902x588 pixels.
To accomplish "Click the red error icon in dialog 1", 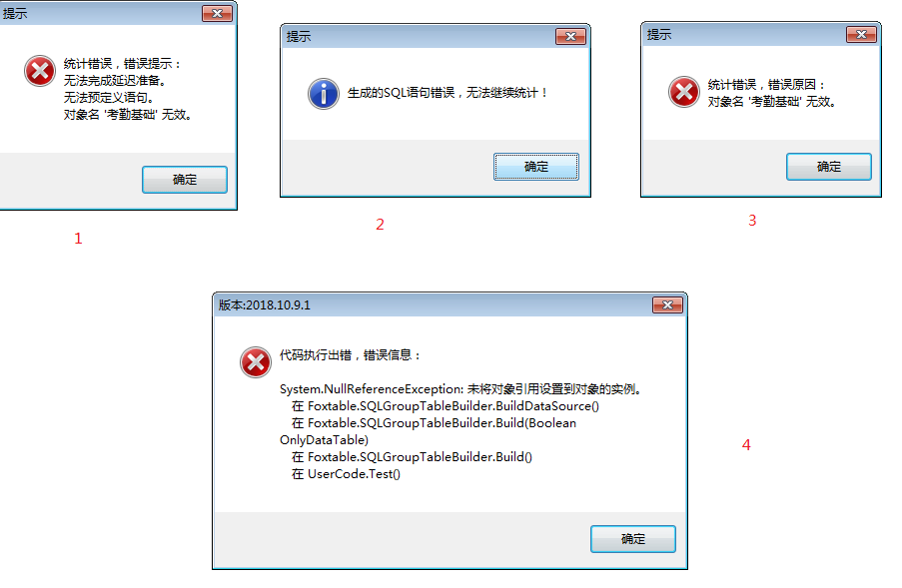I will point(40,71).
